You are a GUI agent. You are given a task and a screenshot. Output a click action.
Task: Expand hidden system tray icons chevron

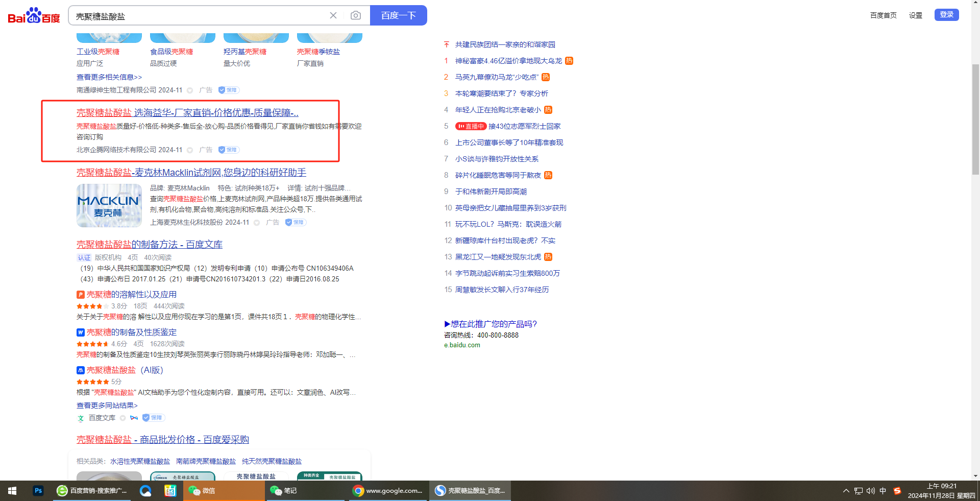846,491
